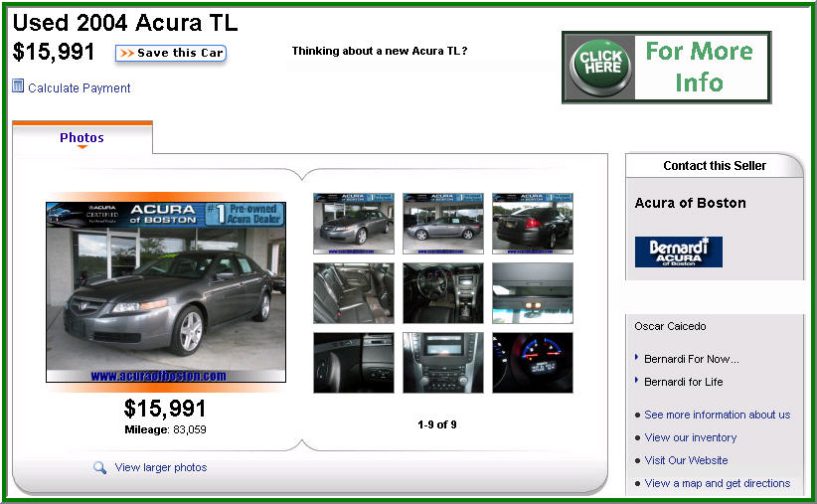Click the 'Bernardi for Life' item
This screenshot has width=817, height=504.
coord(683,382)
